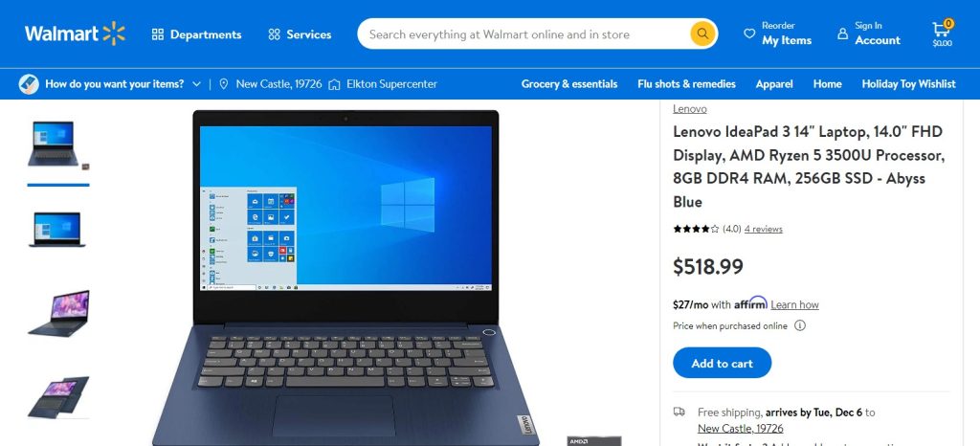980x446 pixels.
Task: View the 4 reviews link
Action: (763, 229)
